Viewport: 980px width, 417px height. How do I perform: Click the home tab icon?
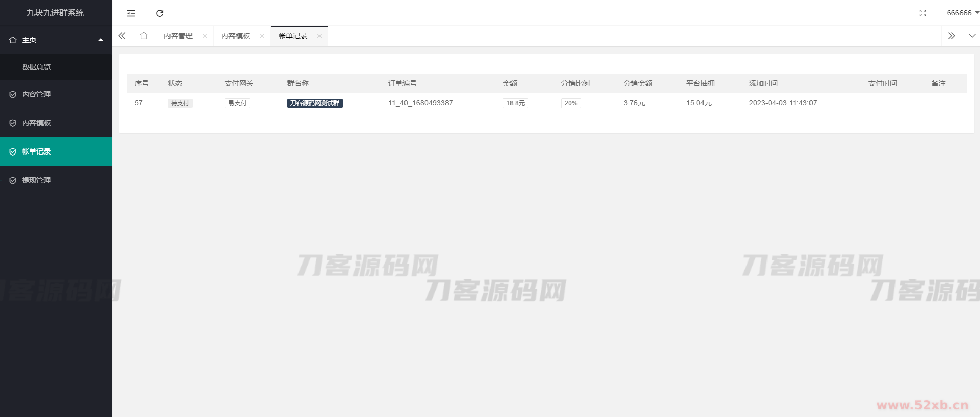[x=144, y=36]
